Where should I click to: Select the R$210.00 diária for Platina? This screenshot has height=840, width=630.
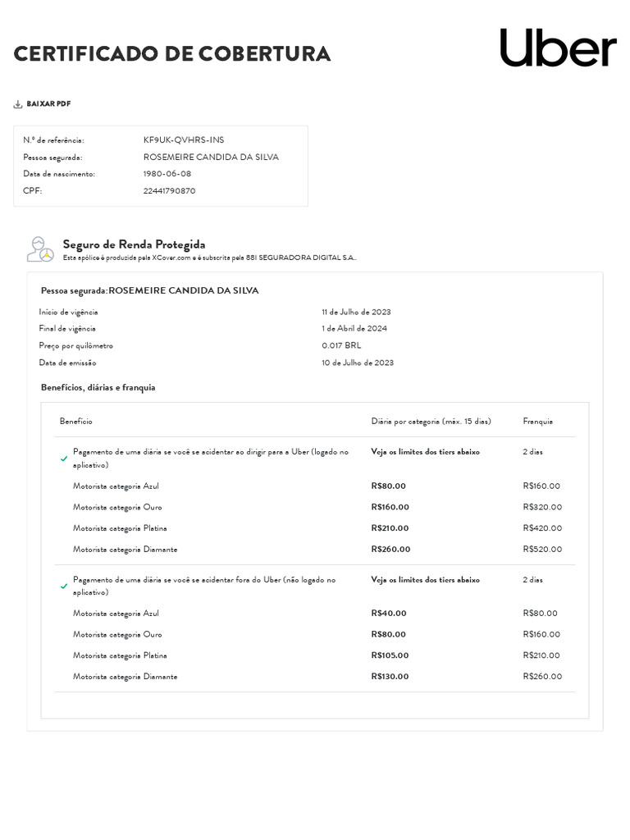click(x=390, y=528)
